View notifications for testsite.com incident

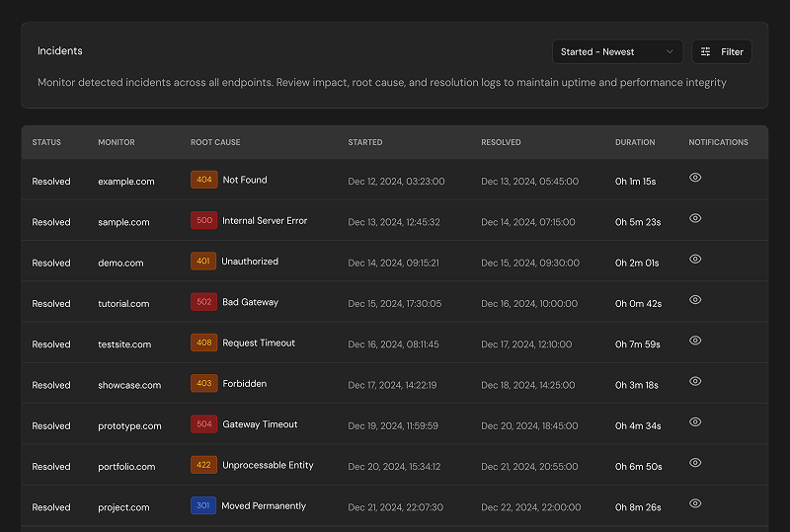tap(695, 341)
